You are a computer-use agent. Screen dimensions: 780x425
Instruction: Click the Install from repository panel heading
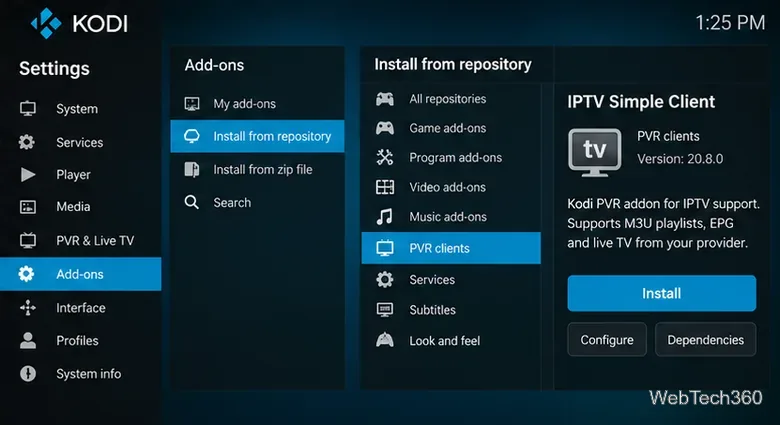(x=453, y=64)
